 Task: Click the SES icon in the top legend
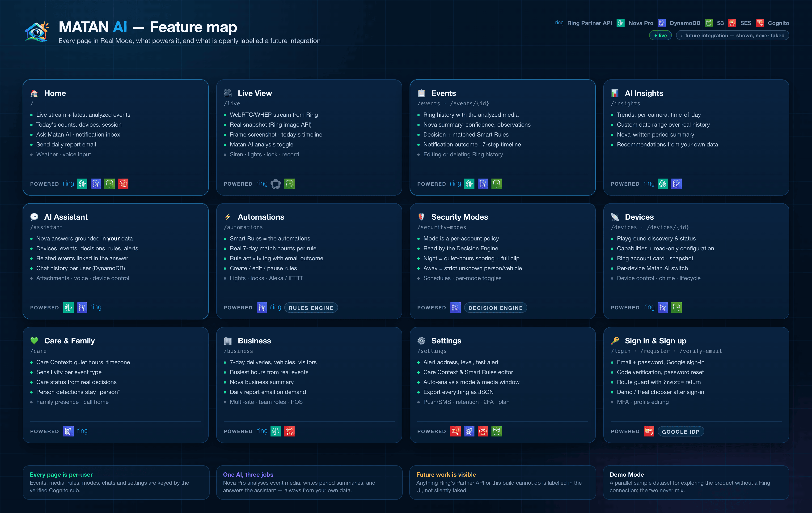(732, 23)
